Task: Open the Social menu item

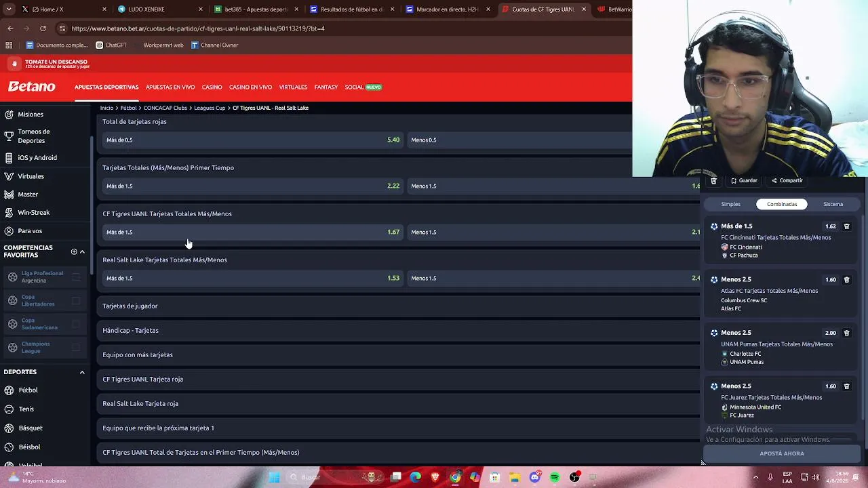Action: pos(363,87)
